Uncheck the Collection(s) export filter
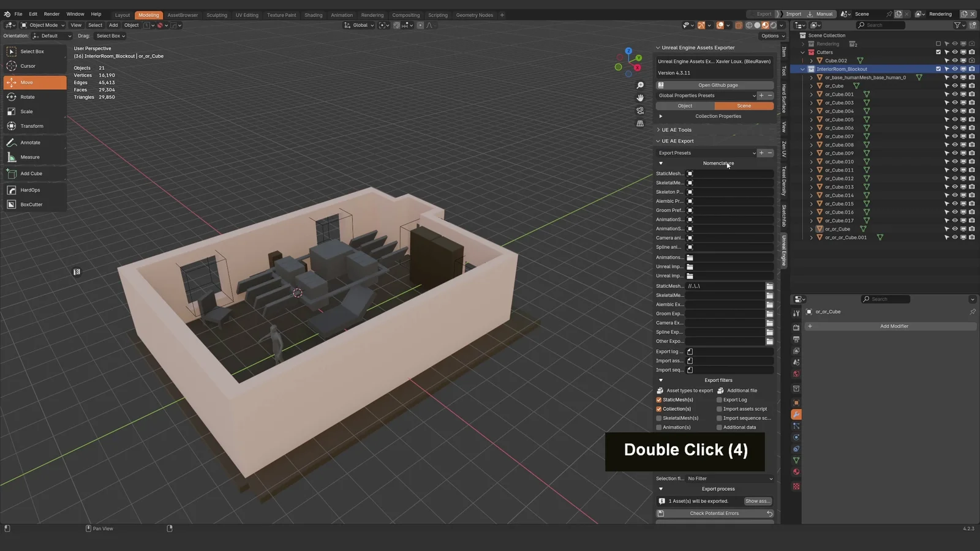This screenshot has width=980, height=551. click(658, 408)
